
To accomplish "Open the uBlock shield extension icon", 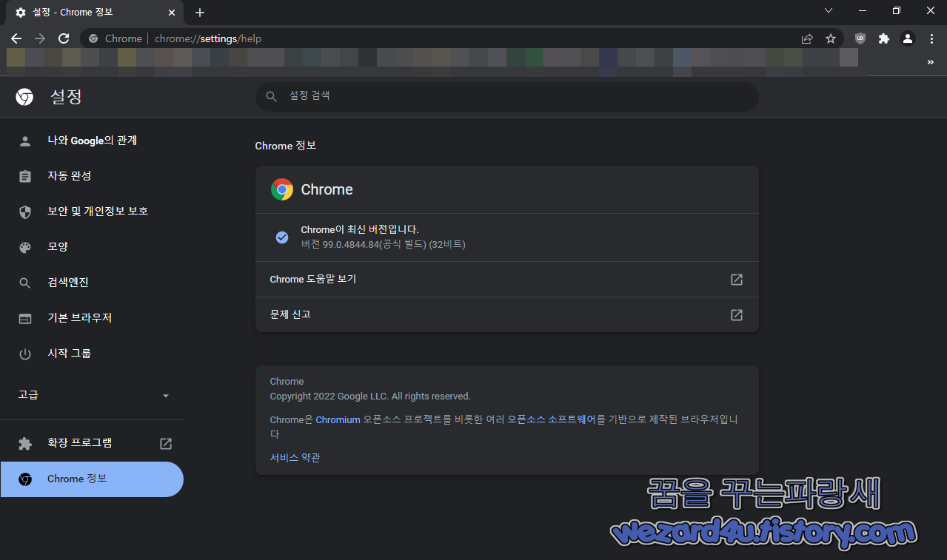I will (860, 38).
